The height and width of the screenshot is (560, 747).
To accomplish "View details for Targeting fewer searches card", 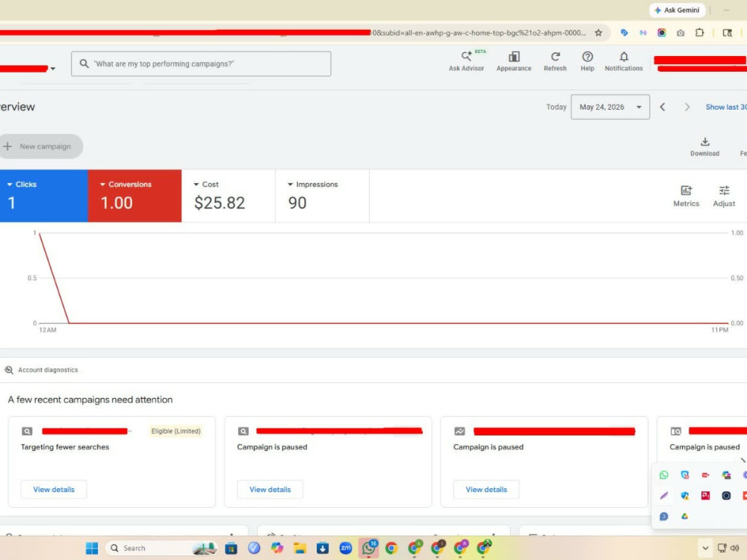I will tap(54, 490).
